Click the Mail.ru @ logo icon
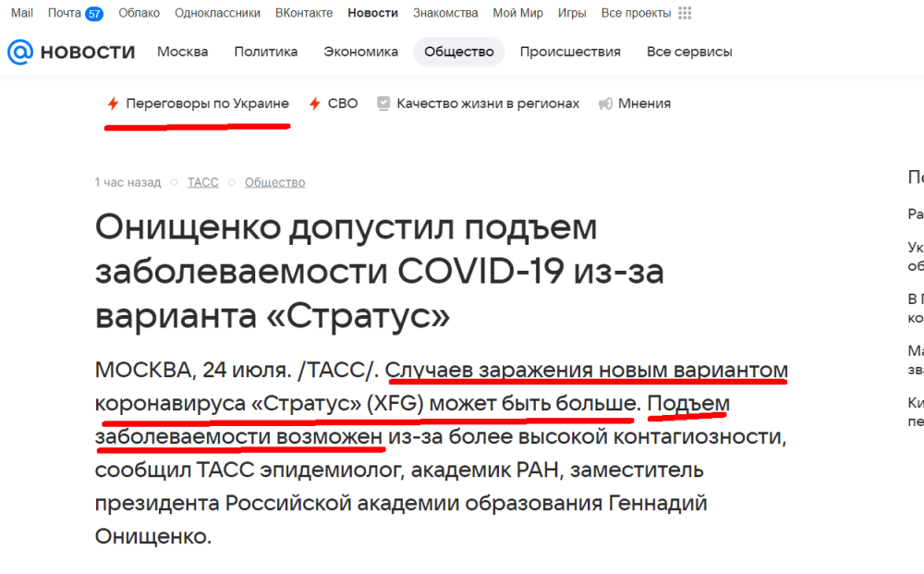 (x=20, y=52)
